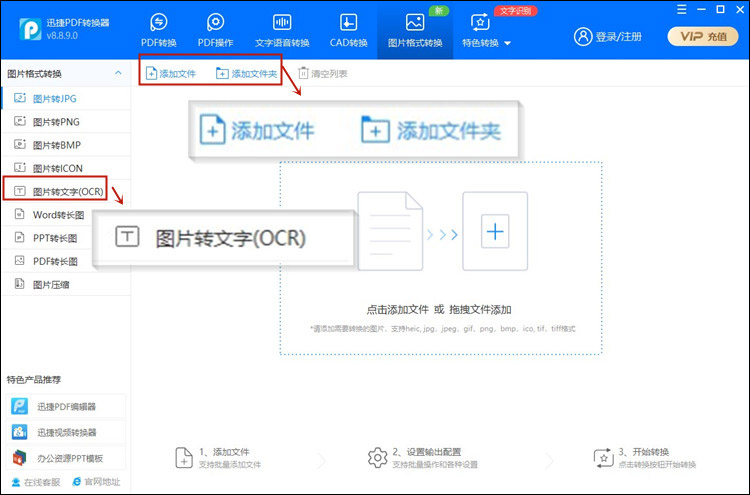The image size is (750, 495).
Task: Click the 特色转换 star icon
Action: pos(480,22)
